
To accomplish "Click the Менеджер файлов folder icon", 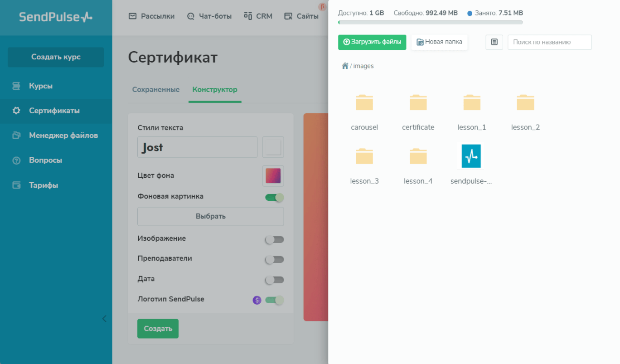I will click(x=17, y=135).
